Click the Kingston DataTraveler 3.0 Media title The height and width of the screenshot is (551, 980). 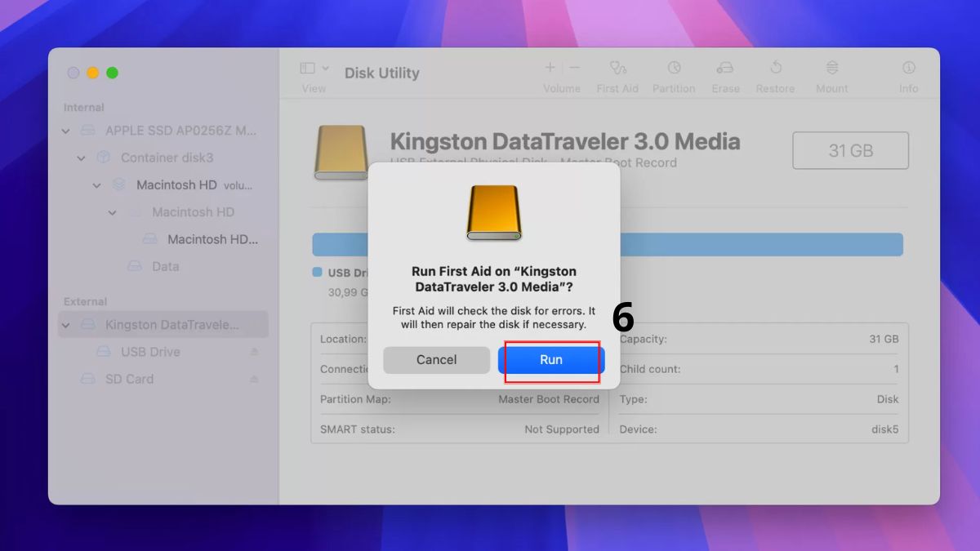565,142
